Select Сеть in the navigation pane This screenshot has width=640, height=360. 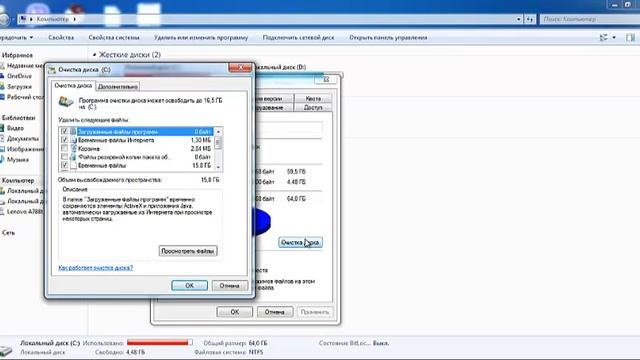click(x=9, y=233)
